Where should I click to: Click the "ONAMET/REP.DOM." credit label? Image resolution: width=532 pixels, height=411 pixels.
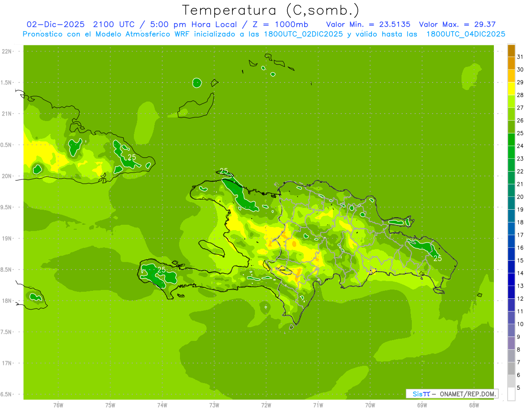coord(468,394)
